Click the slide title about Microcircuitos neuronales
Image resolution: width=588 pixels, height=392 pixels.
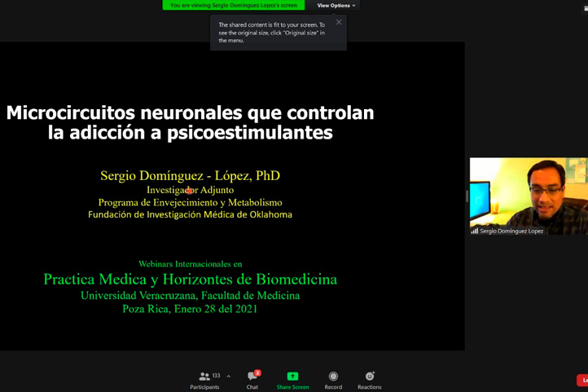tap(190, 122)
